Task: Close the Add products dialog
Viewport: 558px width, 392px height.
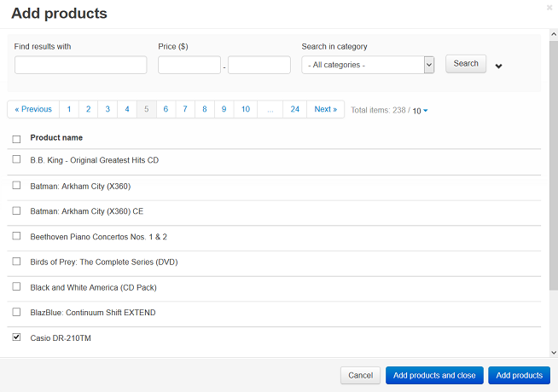Action: (549, 8)
